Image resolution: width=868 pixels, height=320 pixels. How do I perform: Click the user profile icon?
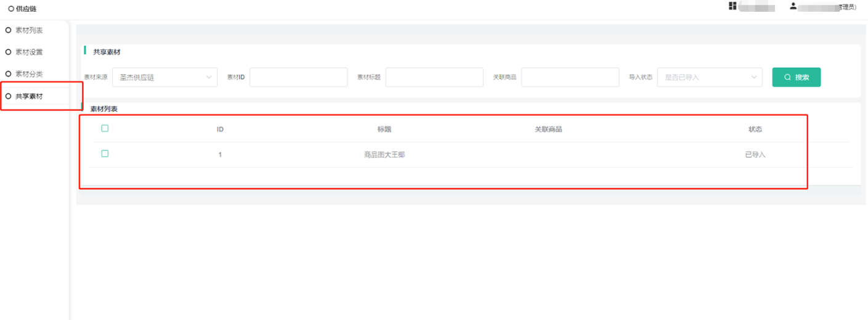[793, 6]
